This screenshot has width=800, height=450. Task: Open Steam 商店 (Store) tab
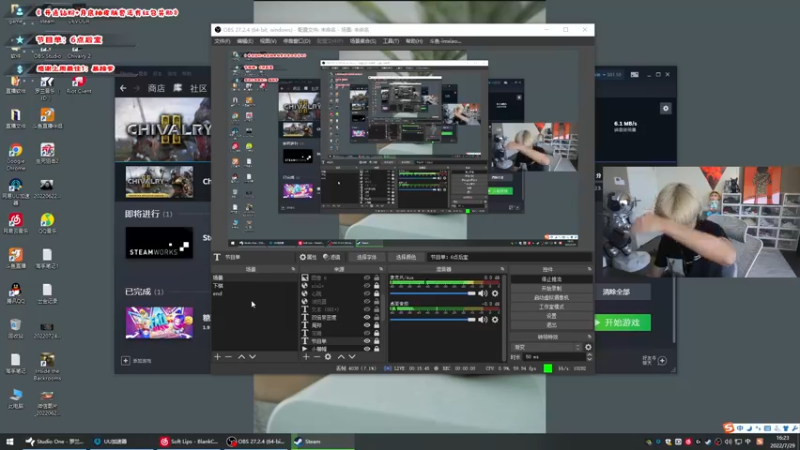click(x=156, y=88)
